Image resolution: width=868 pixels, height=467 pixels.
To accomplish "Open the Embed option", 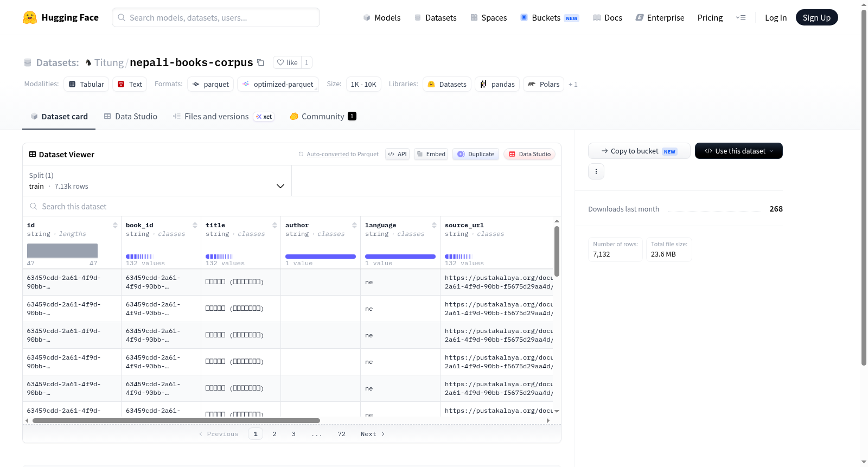I will coord(431,154).
